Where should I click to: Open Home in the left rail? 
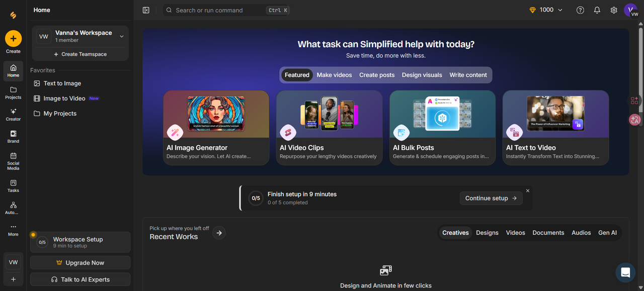[x=13, y=71]
